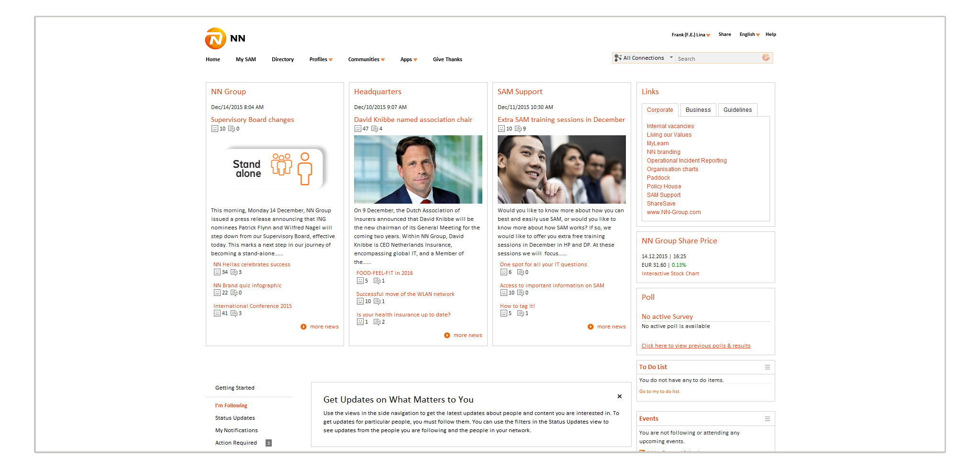Click comments icon under Access to important information
The image size is (980, 469).
521,293
